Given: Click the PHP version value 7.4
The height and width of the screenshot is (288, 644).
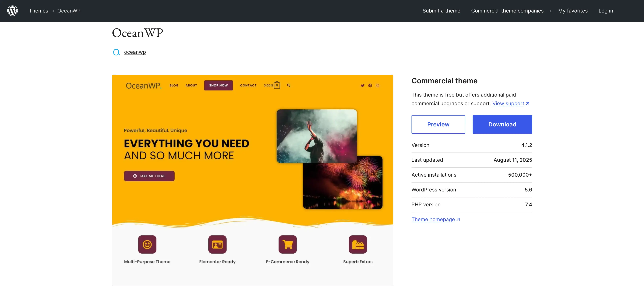Looking at the screenshot, I should click(528, 204).
